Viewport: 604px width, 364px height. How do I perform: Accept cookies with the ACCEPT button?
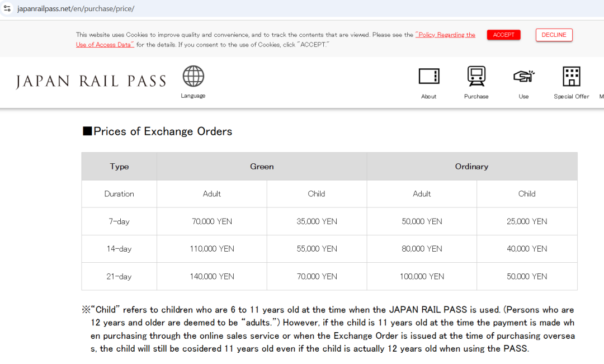coord(503,35)
